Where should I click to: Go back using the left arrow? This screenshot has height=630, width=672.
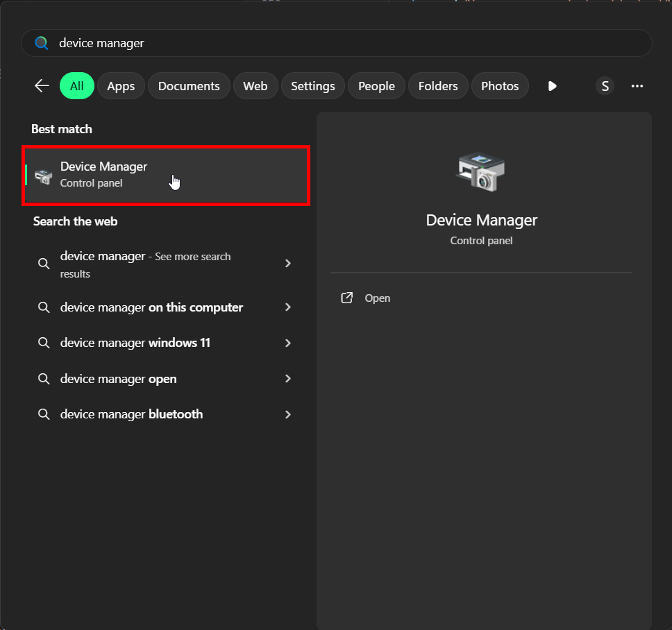tap(42, 85)
